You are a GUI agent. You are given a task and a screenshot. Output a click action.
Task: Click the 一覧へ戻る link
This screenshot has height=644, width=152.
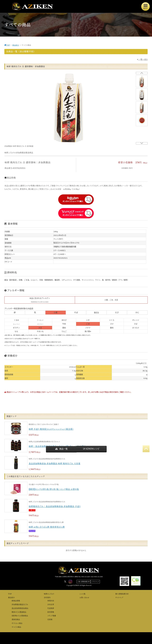click(142, 59)
